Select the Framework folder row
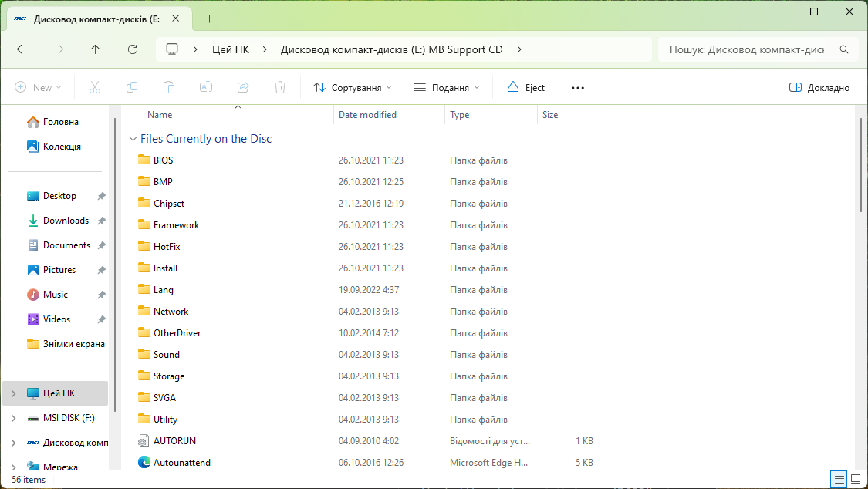The height and width of the screenshot is (489, 868). (x=366, y=225)
